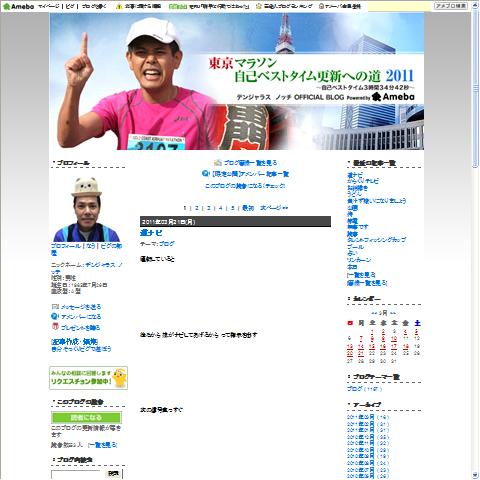
Task: Open the ブログ theme in the ブログテーマ一覧 section
Action: click(354, 389)
